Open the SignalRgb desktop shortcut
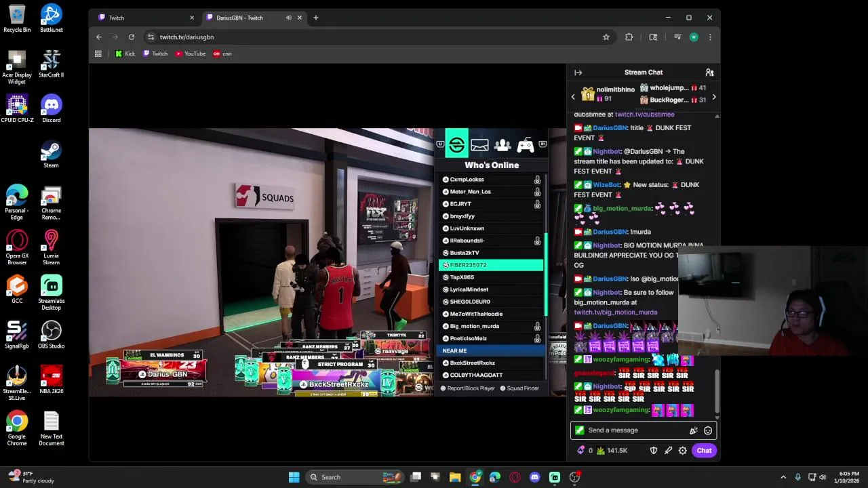The image size is (868, 488). [17, 335]
